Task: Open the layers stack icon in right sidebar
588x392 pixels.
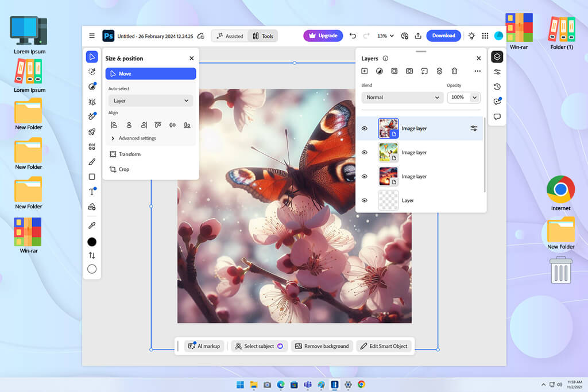Action: pos(497,57)
